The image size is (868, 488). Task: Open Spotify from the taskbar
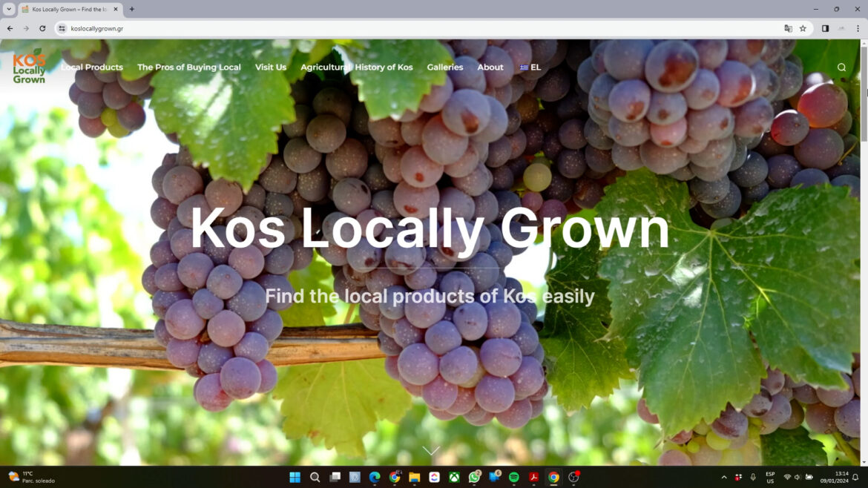pos(513,477)
